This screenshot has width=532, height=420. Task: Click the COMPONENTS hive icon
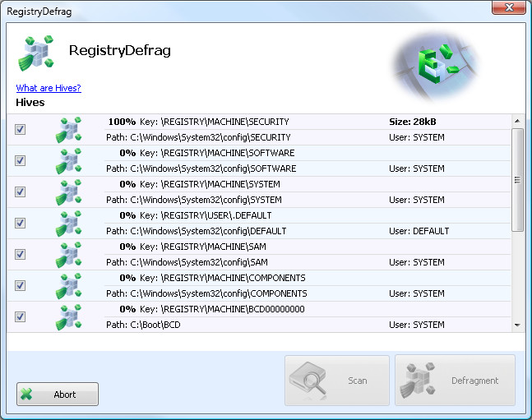[x=68, y=286]
